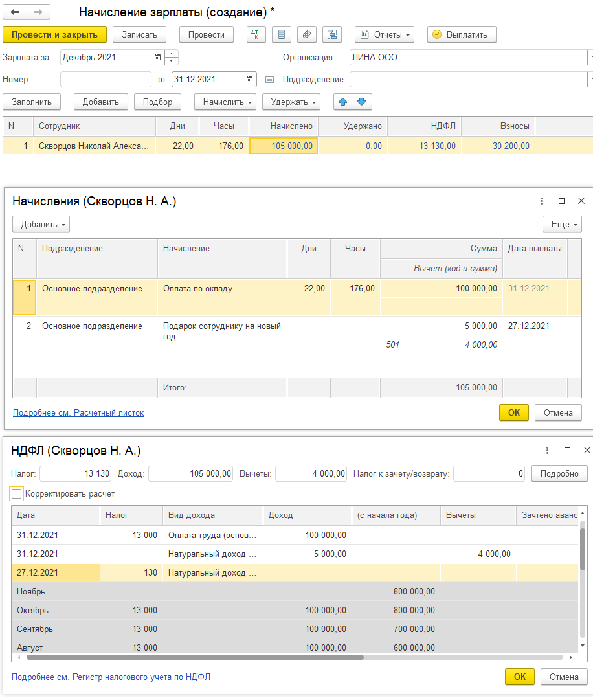Open the related documents structure icon
The height and width of the screenshot is (700, 593).
pyautogui.click(x=332, y=34)
